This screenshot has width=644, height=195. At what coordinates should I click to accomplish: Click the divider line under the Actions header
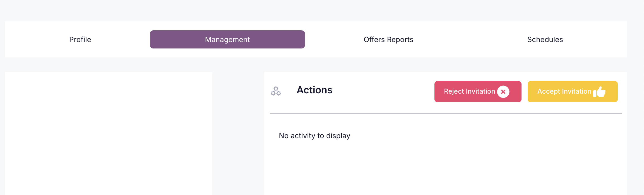(x=446, y=113)
